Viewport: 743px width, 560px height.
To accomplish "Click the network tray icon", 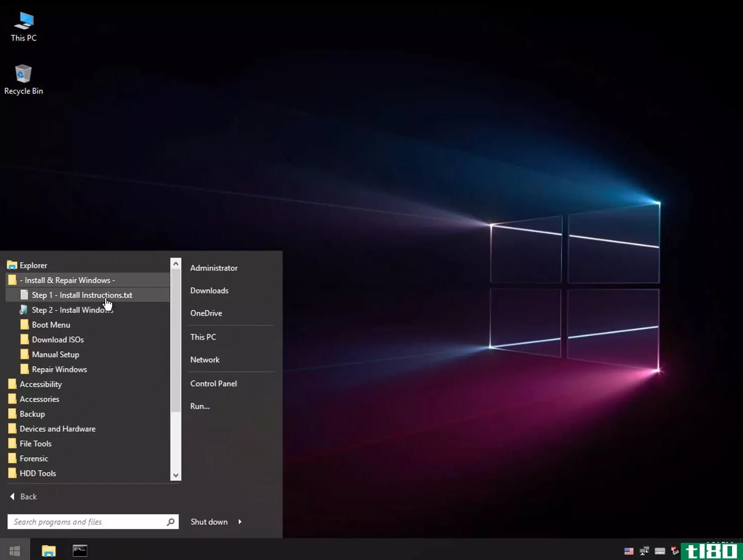I will [x=644, y=551].
